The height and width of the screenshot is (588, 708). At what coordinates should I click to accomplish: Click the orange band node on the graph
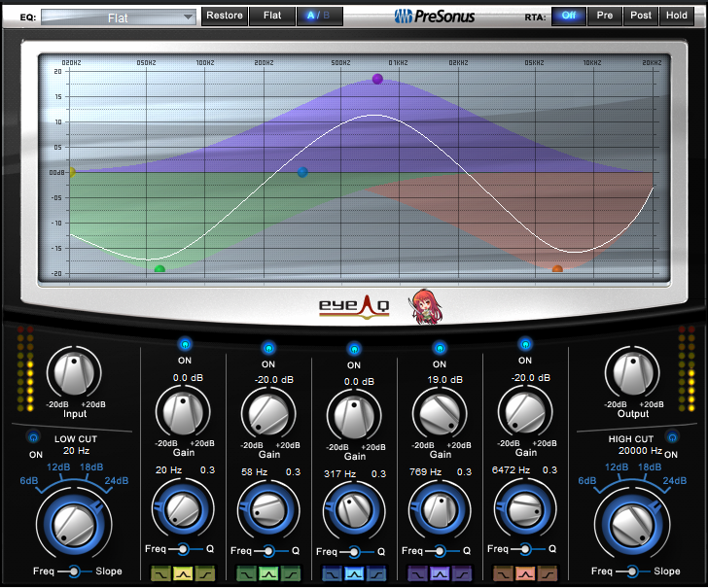tap(557, 269)
